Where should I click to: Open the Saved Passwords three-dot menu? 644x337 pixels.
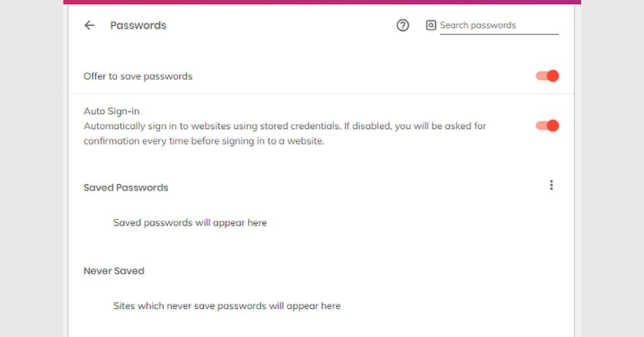click(551, 185)
